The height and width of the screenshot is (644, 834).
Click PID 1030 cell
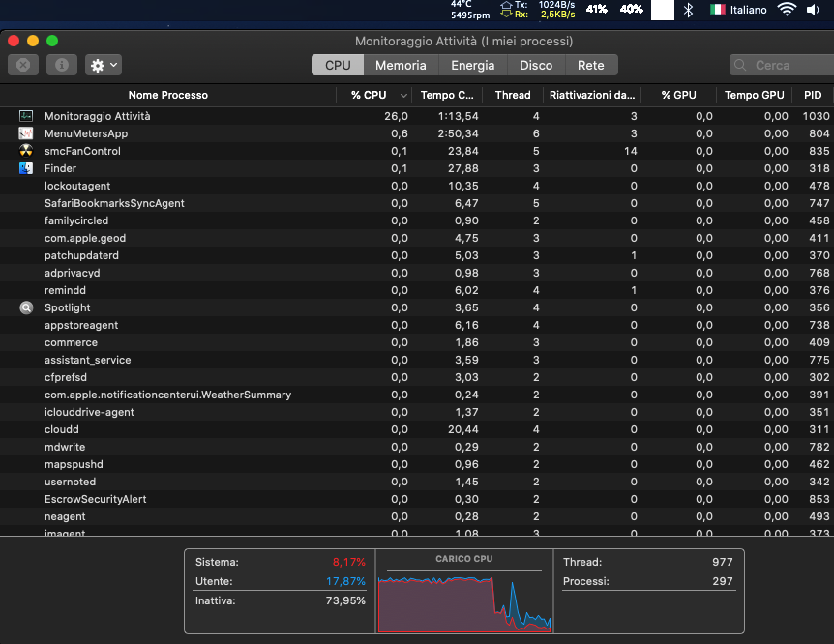click(816, 116)
